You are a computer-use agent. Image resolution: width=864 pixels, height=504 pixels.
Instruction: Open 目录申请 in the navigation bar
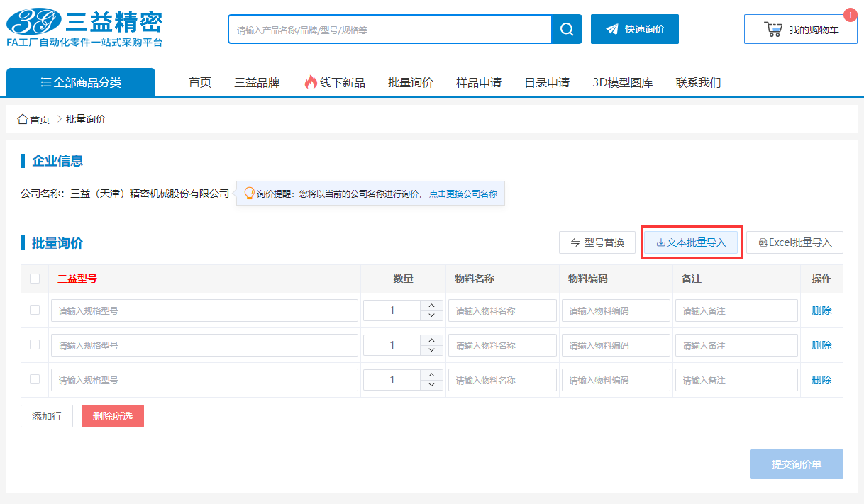click(547, 83)
